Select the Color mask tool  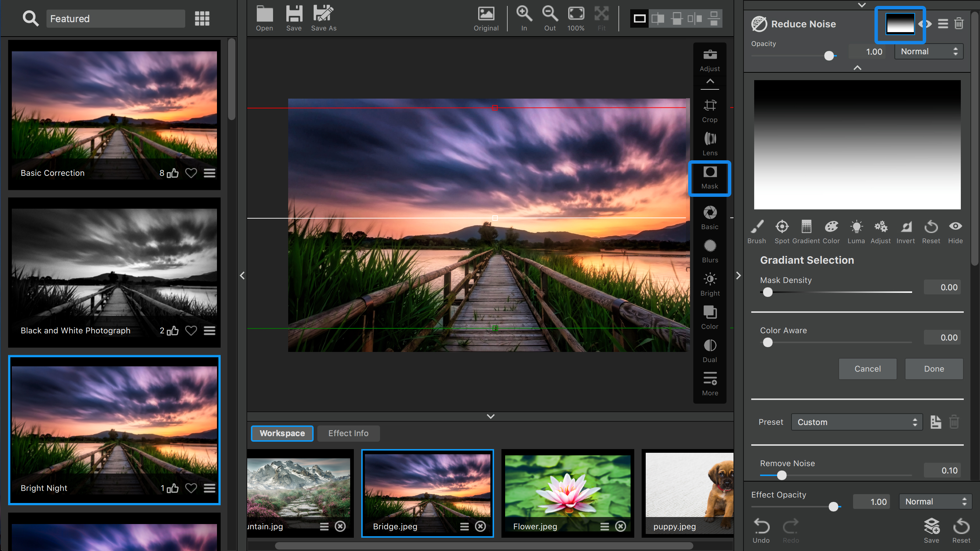pyautogui.click(x=831, y=232)
